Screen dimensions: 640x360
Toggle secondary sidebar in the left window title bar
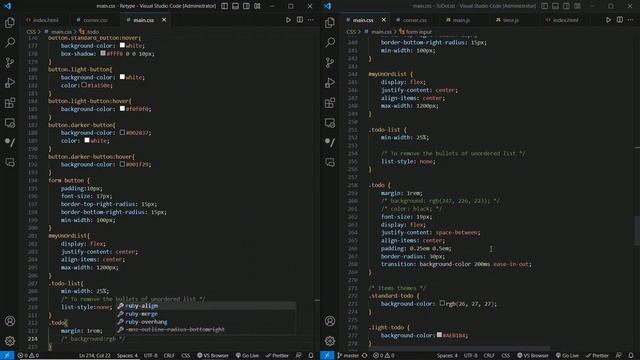(247, 6)
